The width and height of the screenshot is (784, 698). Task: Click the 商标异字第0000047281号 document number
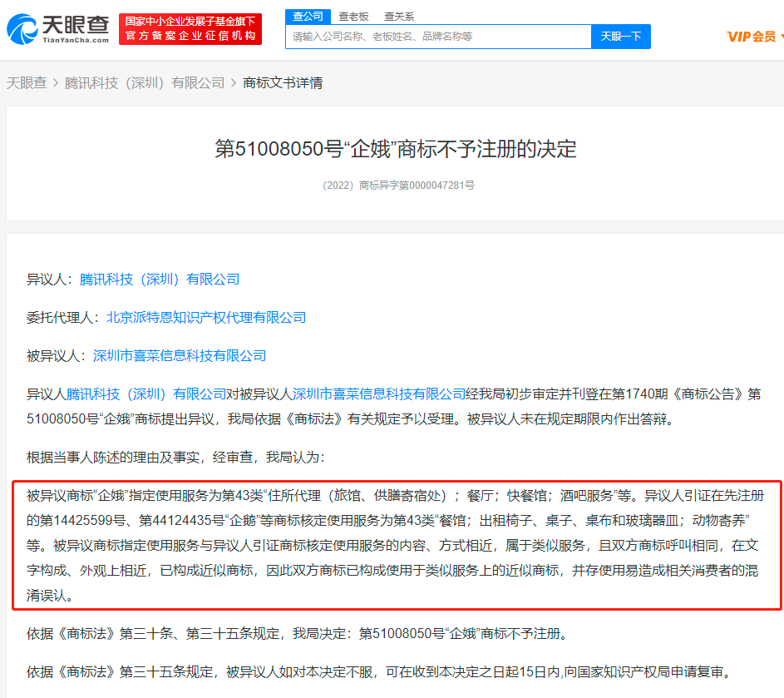(398, 186)
